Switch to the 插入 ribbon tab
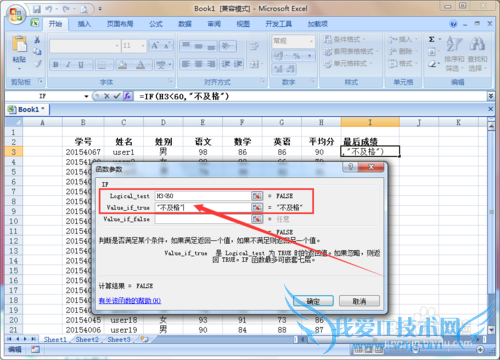Image resolution: width=500 pixels, height=360 pixels. (x=84, y=24)
